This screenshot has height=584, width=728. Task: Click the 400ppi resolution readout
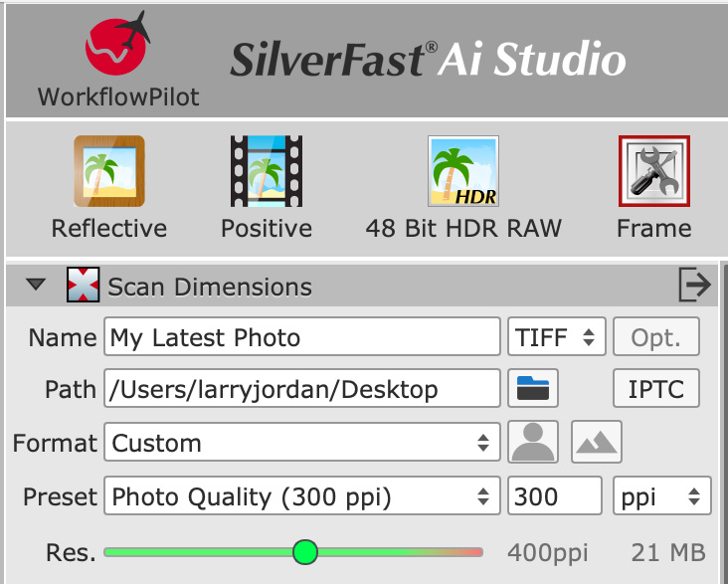point(548,554)
